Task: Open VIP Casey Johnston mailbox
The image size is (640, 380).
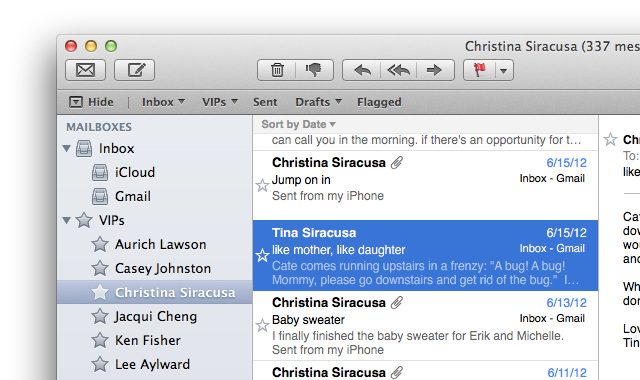Action: coord(155,269)
